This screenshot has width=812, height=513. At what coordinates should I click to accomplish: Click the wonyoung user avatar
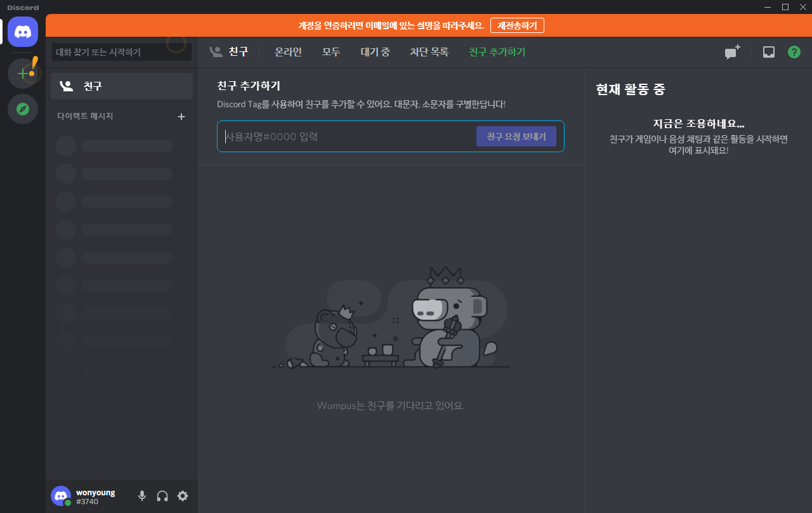[61, 496]
